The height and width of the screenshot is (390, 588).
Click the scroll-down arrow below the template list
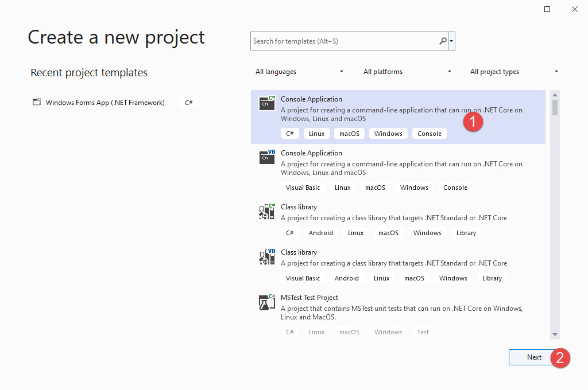tap(554, 333)
